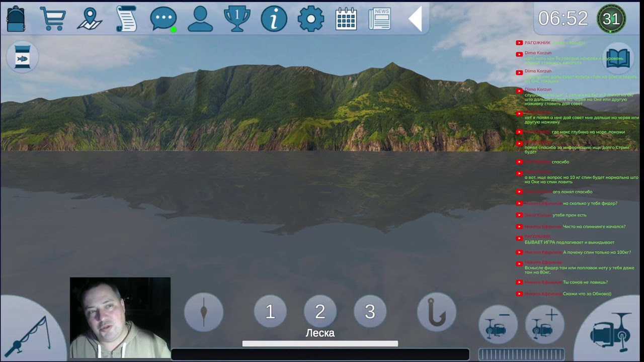
Task: Read the NEWS newspaper
Action: [x=380, y=19]
